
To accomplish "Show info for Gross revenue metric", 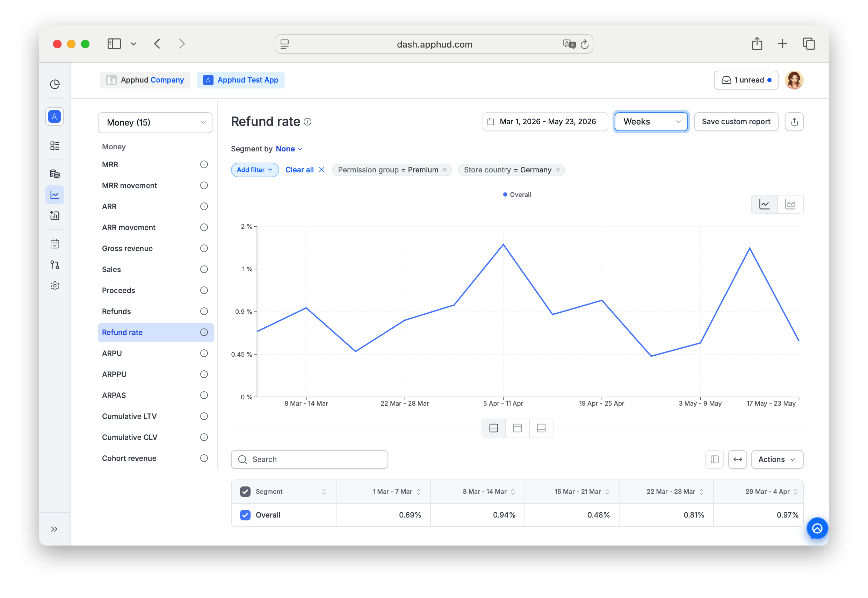I will point(204,248).
